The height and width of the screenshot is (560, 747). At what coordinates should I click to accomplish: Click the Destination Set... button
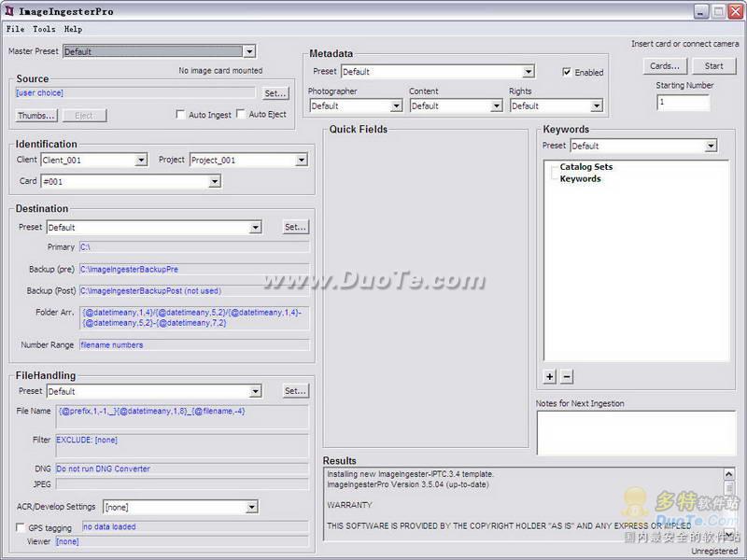[x=295, y=227]
